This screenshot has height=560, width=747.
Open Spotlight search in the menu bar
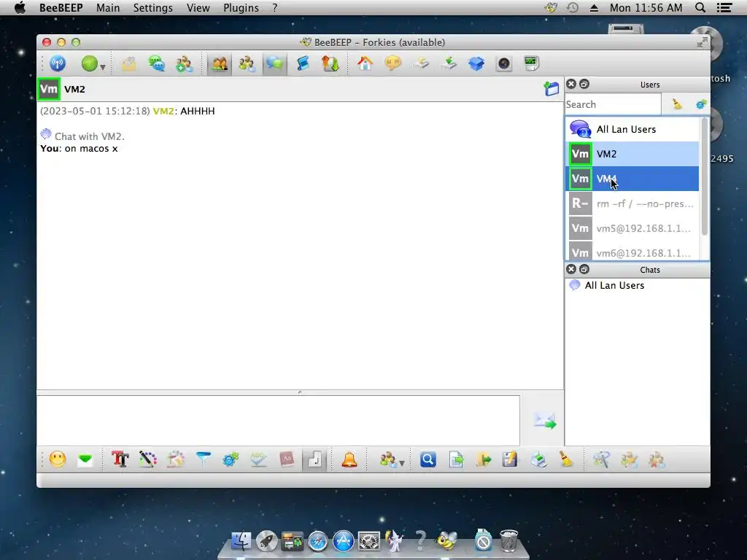point(700,7)
